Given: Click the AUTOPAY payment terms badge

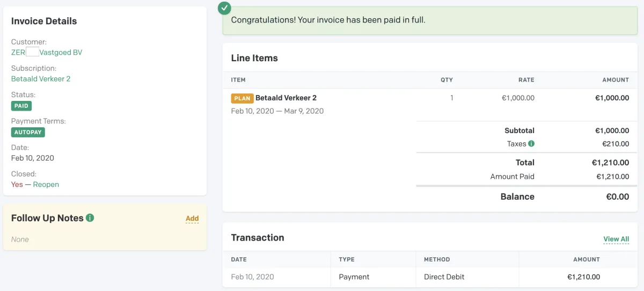Looking at the screenshot, I should [x=28, y=132].
